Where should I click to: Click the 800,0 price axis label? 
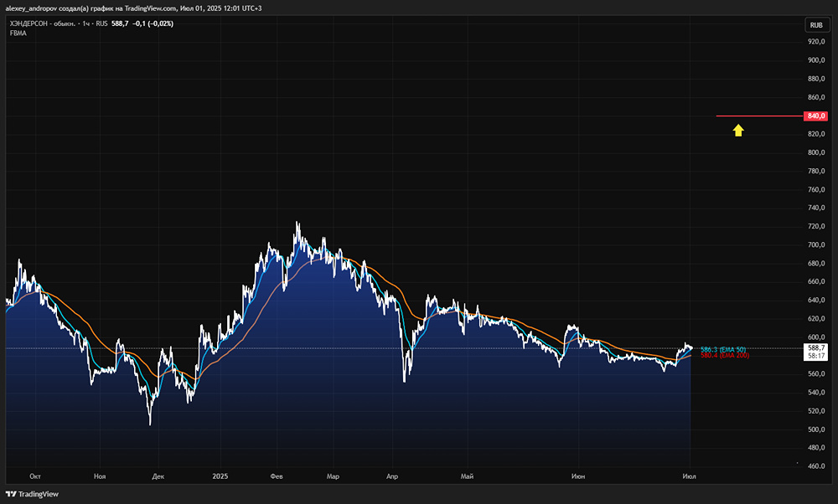coord(816,152)
